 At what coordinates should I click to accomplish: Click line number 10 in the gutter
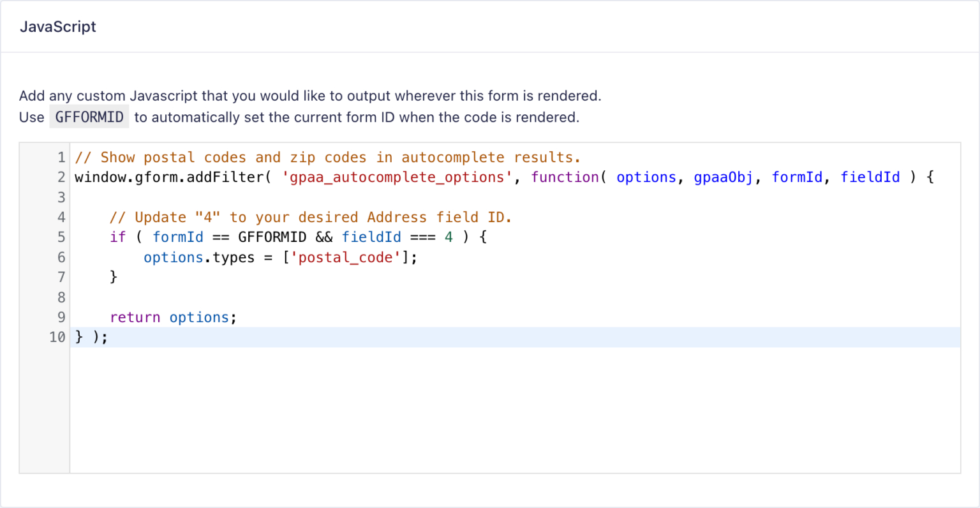point(57,337)
